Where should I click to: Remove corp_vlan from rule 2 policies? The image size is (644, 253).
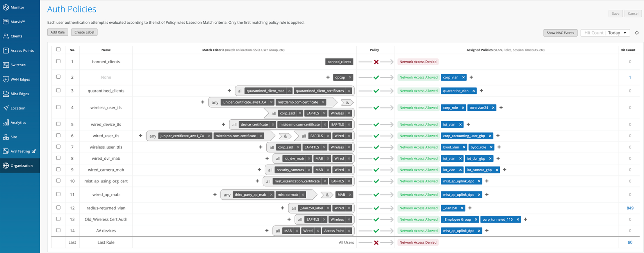[x=464, y=78]
